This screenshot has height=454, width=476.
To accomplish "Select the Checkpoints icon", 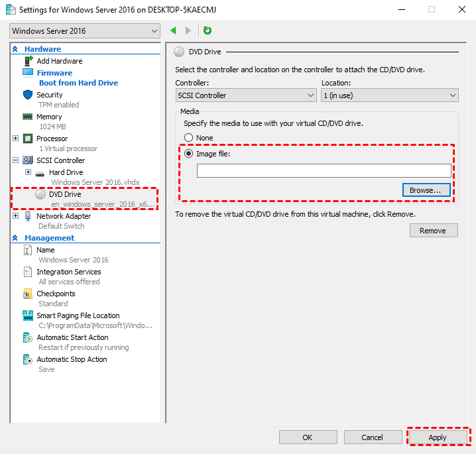I will 28,294.
